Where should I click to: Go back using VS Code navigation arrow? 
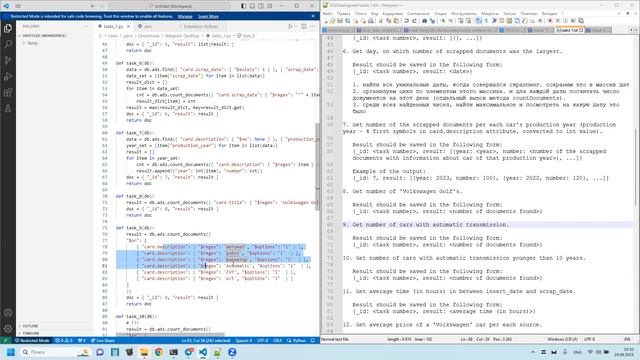coord(93,6)
